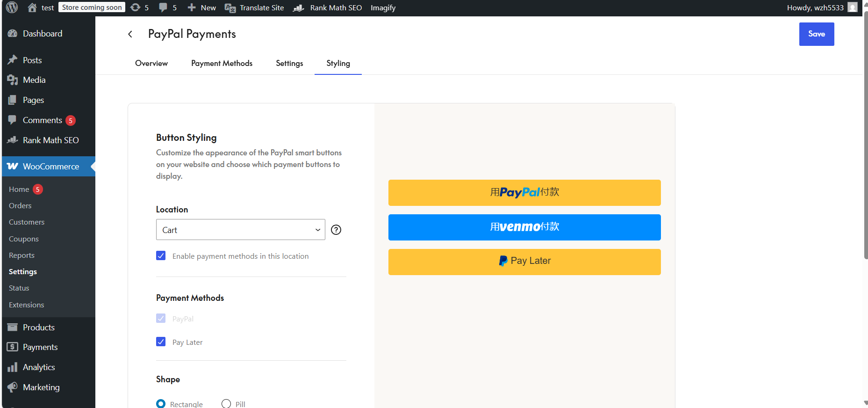Uncheck Enable payment methods in this location
This screenshot has height=408, width=868.
[161, 255]
